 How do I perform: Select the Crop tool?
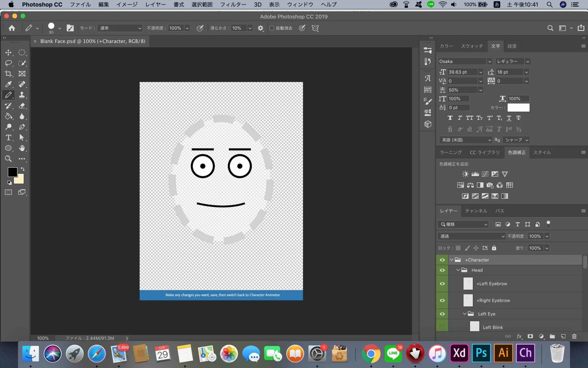[8, 74]
